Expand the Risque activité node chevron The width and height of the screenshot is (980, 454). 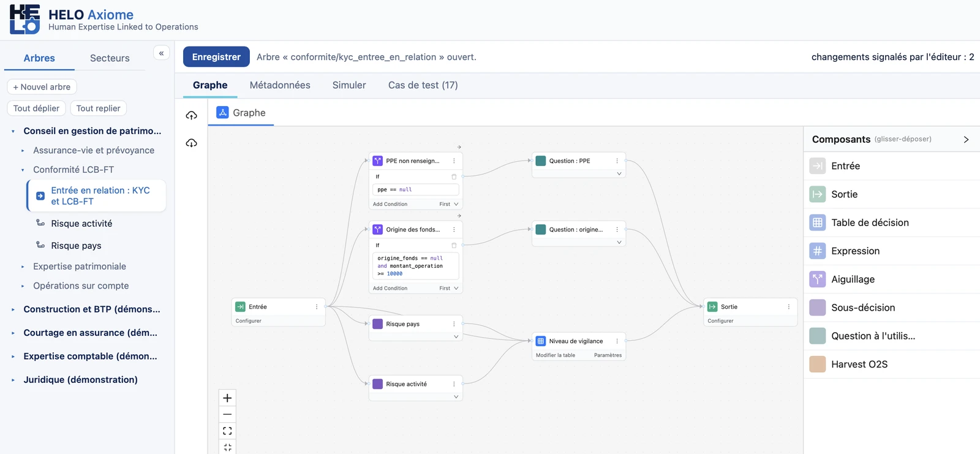pos(456,396)
